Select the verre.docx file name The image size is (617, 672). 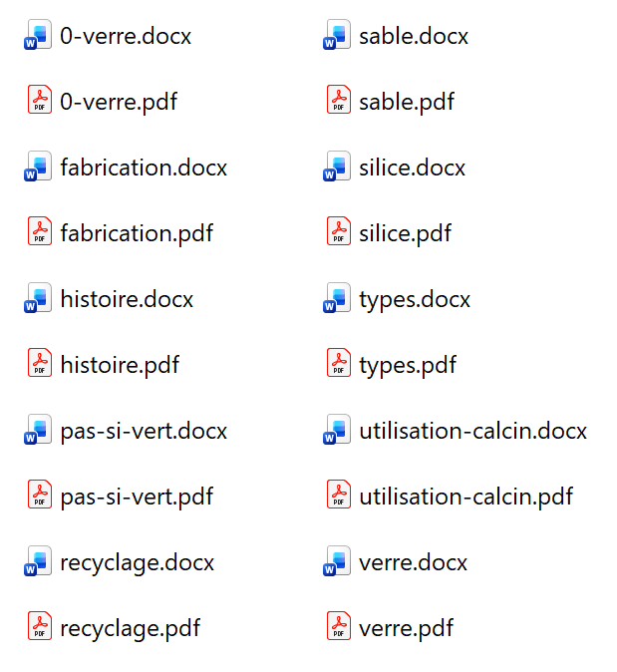(x=413, y=562)
